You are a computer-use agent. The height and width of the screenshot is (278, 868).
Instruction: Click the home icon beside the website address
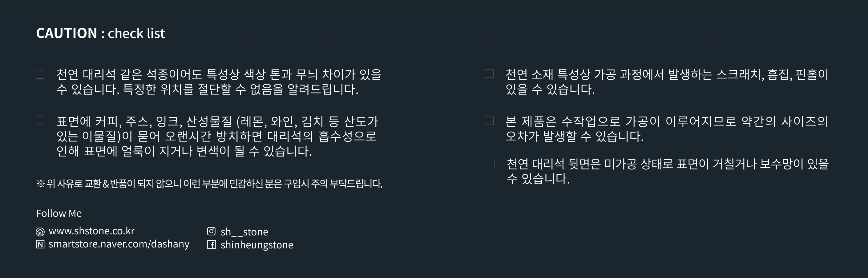[40, 232]
